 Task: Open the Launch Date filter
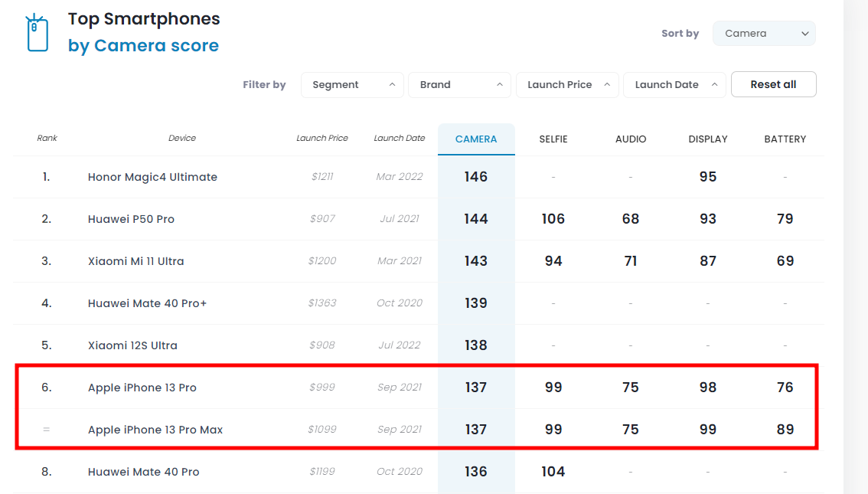click(674, 85)
